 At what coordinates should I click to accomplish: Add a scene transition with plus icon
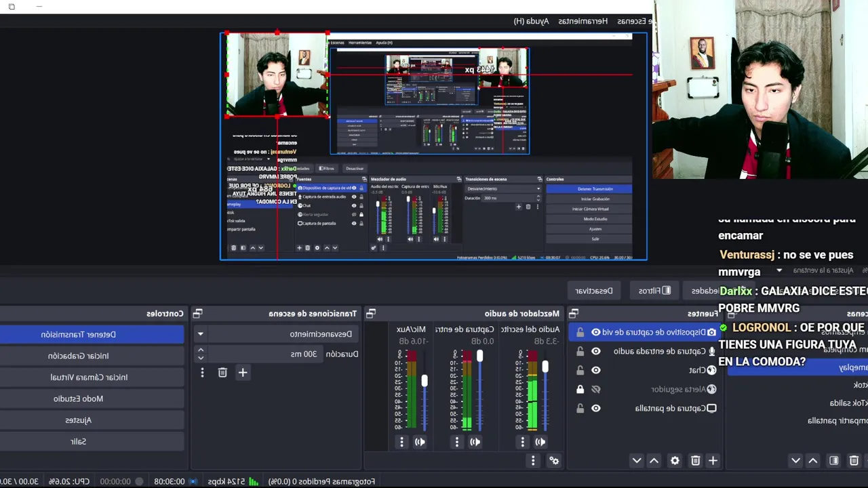243,372
